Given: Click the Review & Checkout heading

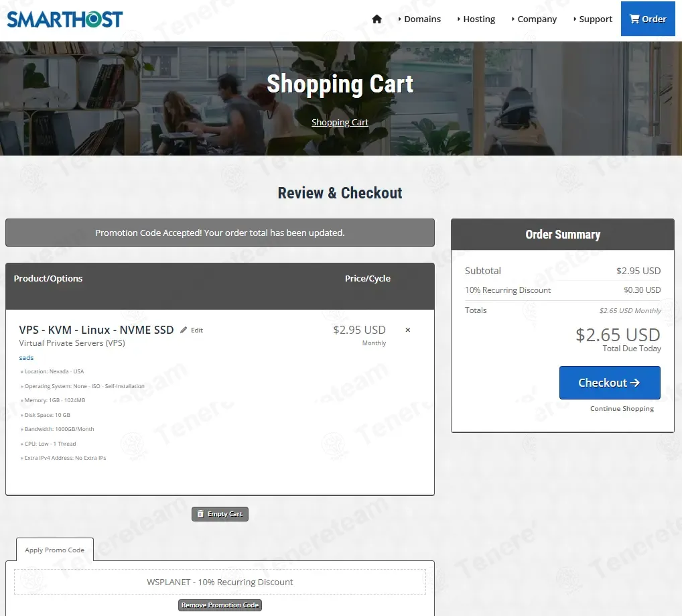Looking at the screenshot, I should tap(340, 193).
